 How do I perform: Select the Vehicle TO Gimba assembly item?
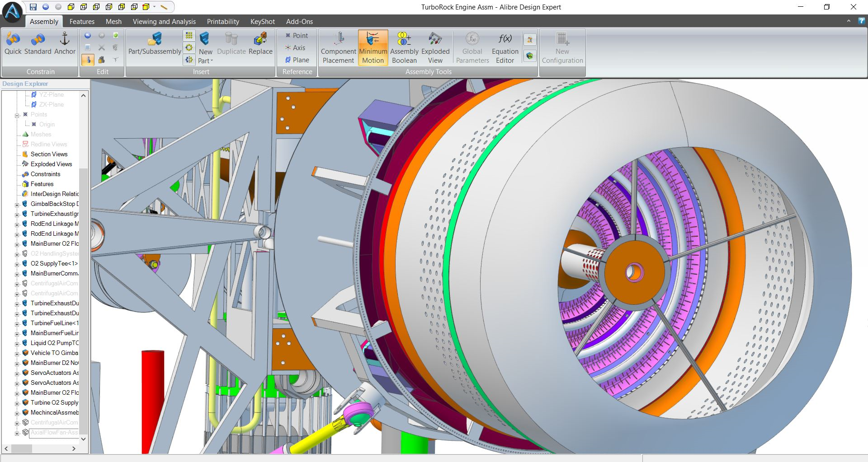(54, 353)
